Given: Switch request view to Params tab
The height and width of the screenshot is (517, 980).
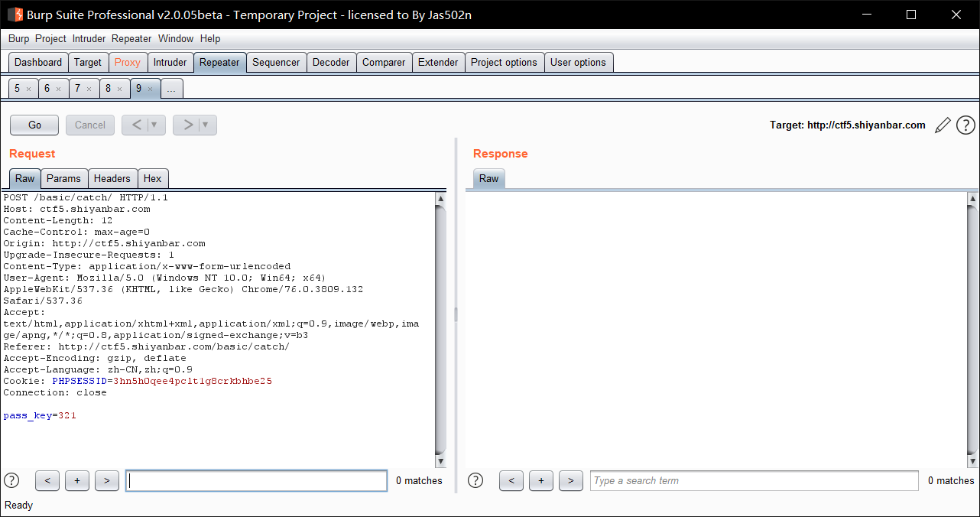Looking at the screenshot, I should (63, 178).
